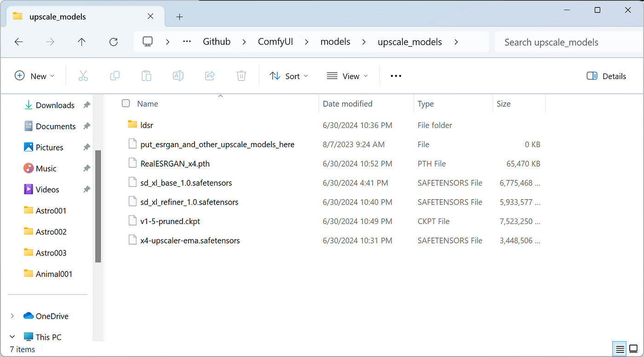Select the Rename icon in the toolbar
Image resolution: width=644 pixels, height=357 pixels.
[x=178, y=76]
